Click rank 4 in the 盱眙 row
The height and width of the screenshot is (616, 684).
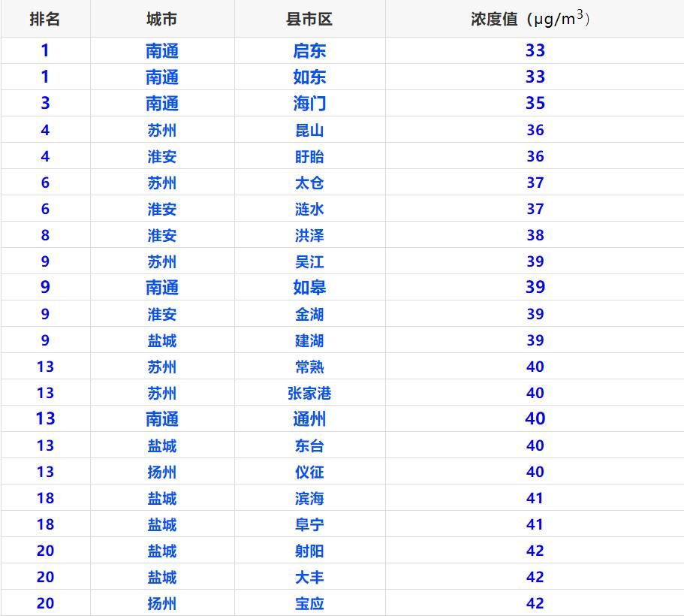45,156
